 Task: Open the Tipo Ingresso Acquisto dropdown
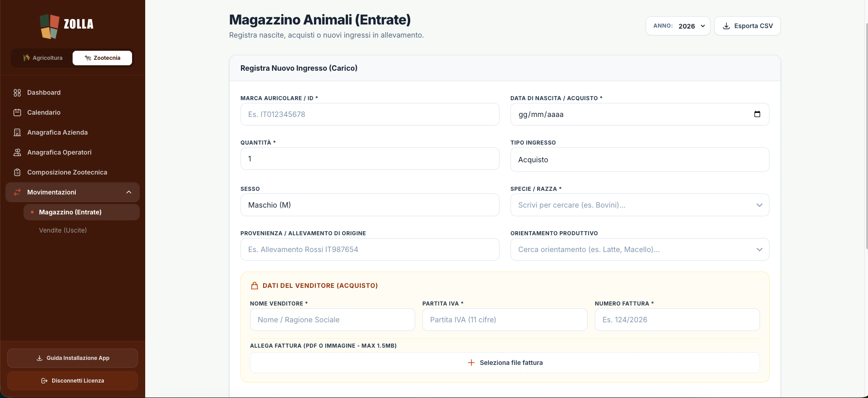(640, 160)
